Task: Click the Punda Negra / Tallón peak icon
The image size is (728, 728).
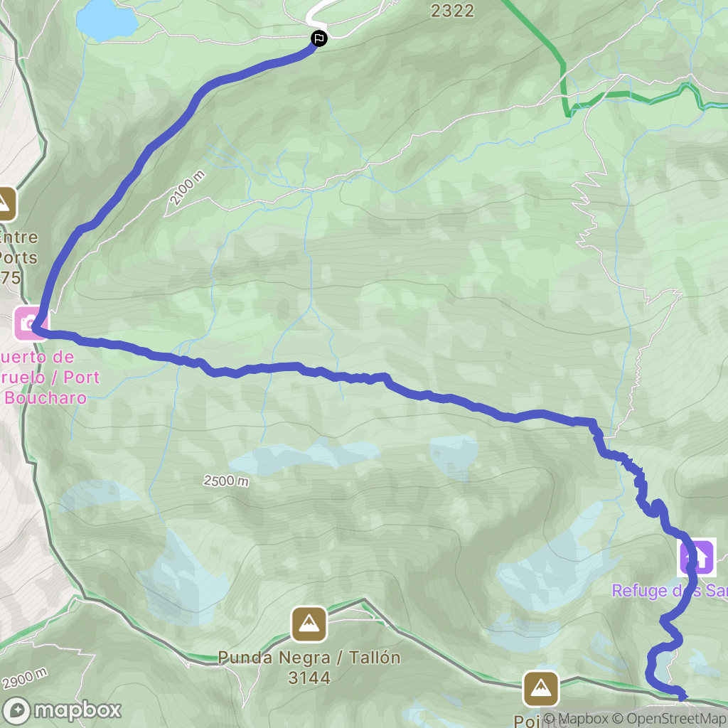Action: [x=309, y=624]
